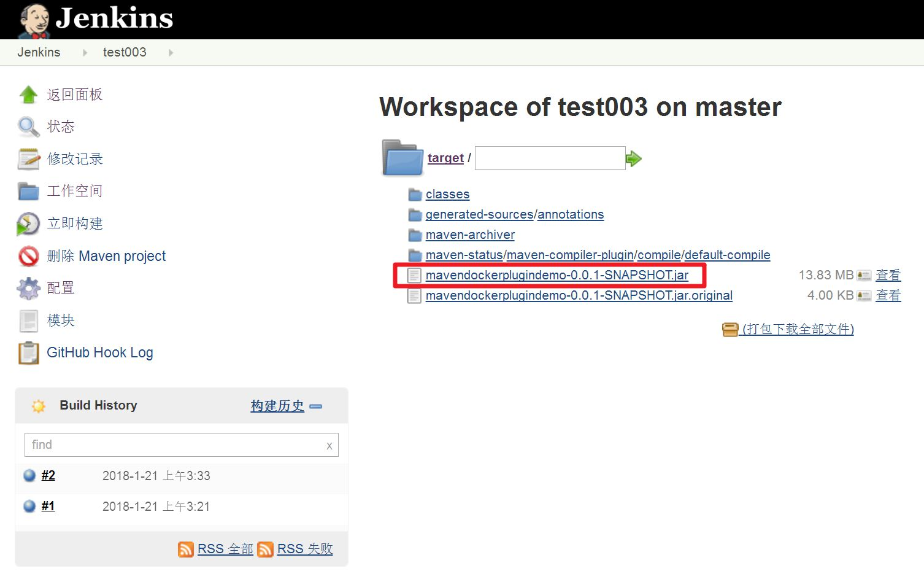Image resolution: width=924 pixels, height=579 pixels.
Task: Click the notepad icon beside 修改记录
Action: 28,159
